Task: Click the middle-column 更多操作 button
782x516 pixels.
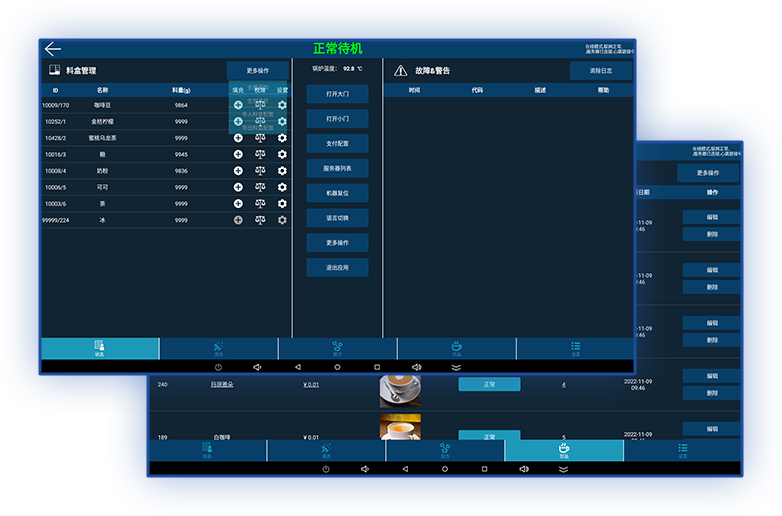Action: tap(337, 243)
